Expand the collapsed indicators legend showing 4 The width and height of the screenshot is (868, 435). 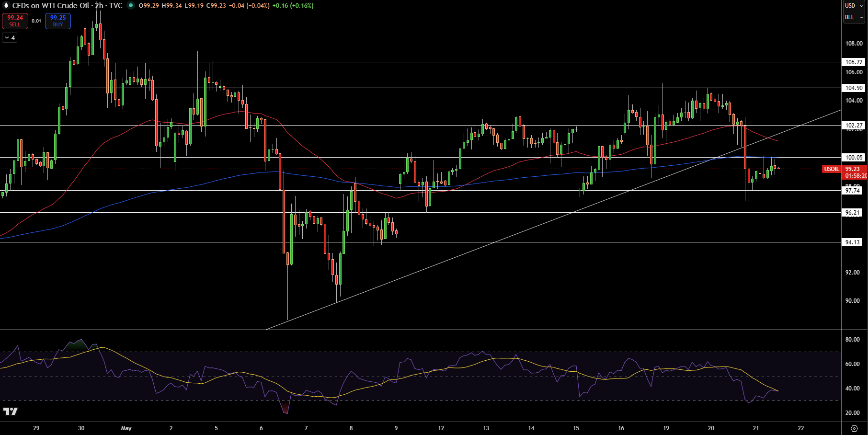pos(10,38)
